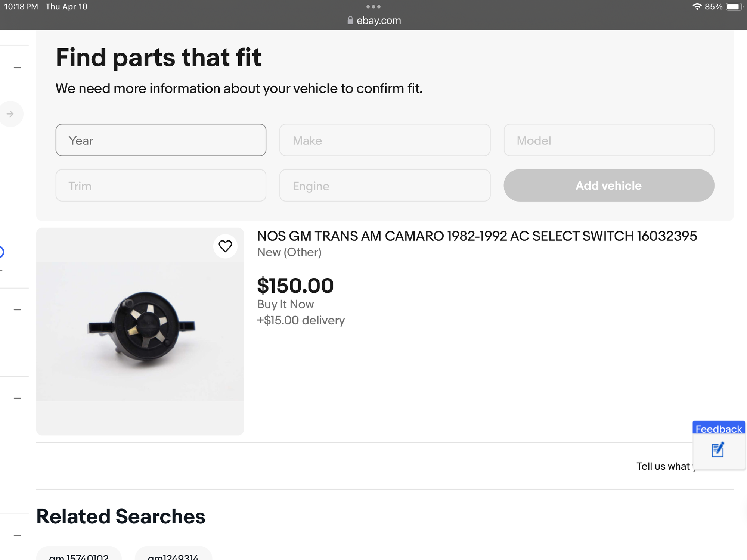
Task: Open the AC switch product photo
Action: [x=140, y=332]
